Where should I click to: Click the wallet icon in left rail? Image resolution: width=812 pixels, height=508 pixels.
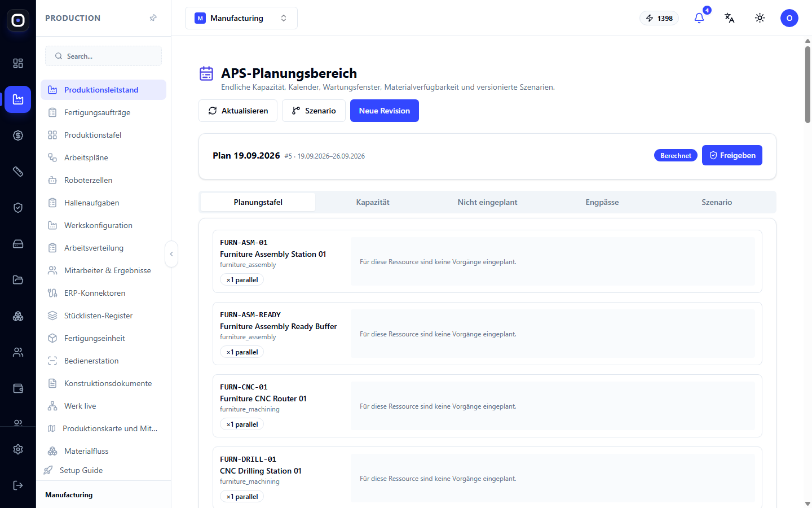click(18, 388)
